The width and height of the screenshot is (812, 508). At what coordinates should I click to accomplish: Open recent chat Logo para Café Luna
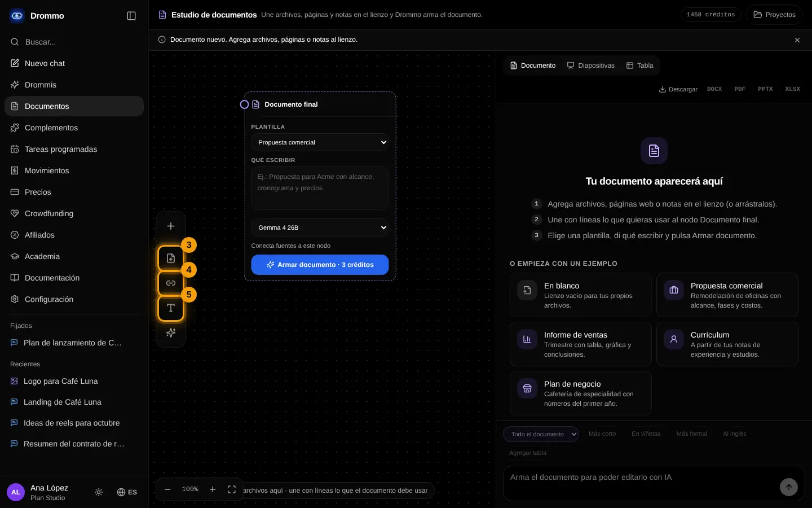tap(74, 381)
